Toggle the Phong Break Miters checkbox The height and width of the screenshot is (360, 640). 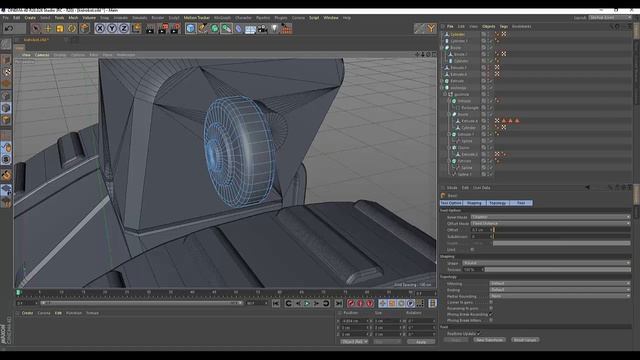point(491,321)
